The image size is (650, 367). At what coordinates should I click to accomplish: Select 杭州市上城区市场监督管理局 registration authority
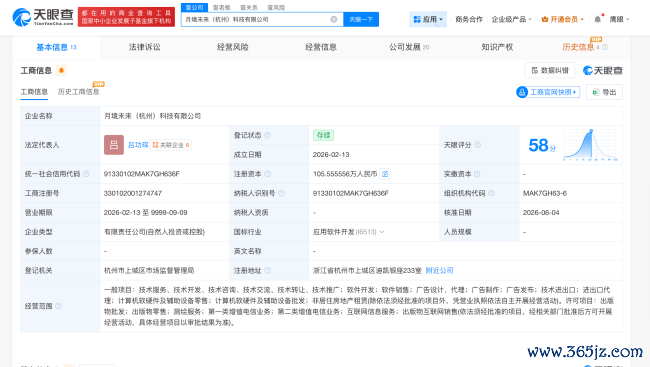coord(149,270)
